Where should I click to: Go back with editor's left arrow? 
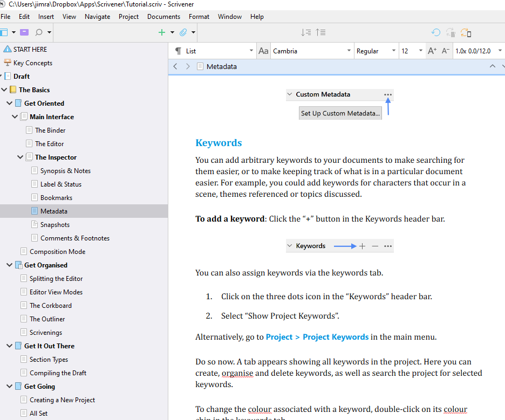pos(175,66)
